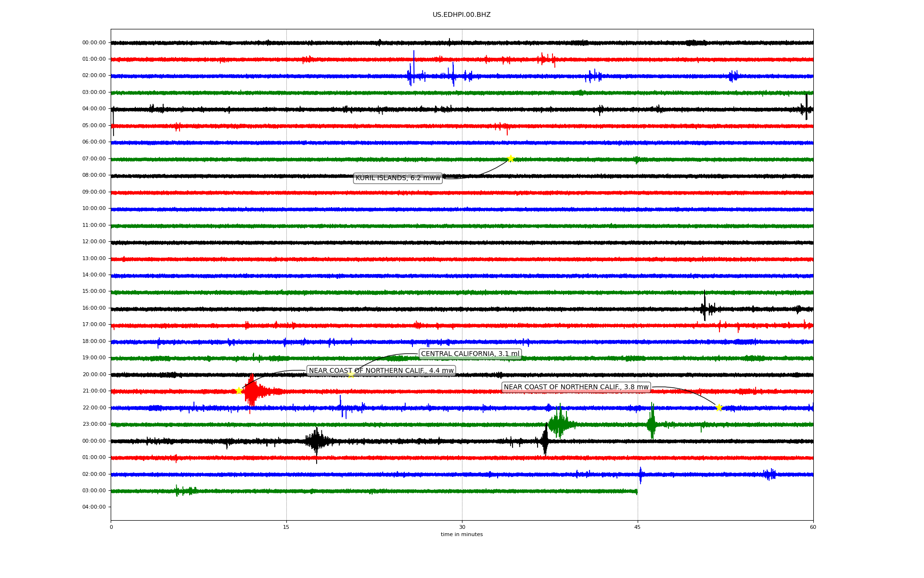Click the 45 tick label on the x-axis
This screenshot has height=578, width=924.
point(637,527)
